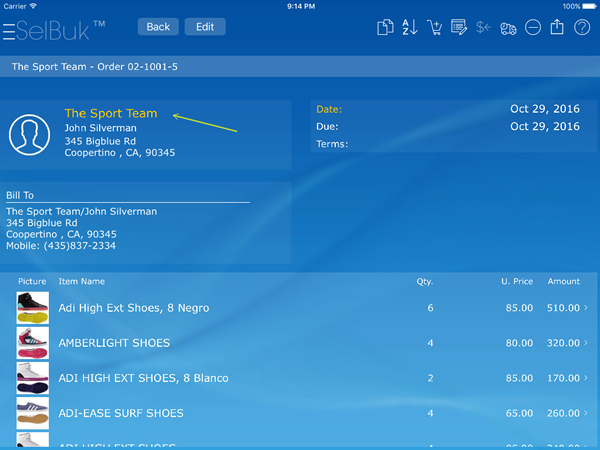The height and width of the screenshot is (450, 600).
Task: Click the add to cart icon
Action: pos(435,28)
